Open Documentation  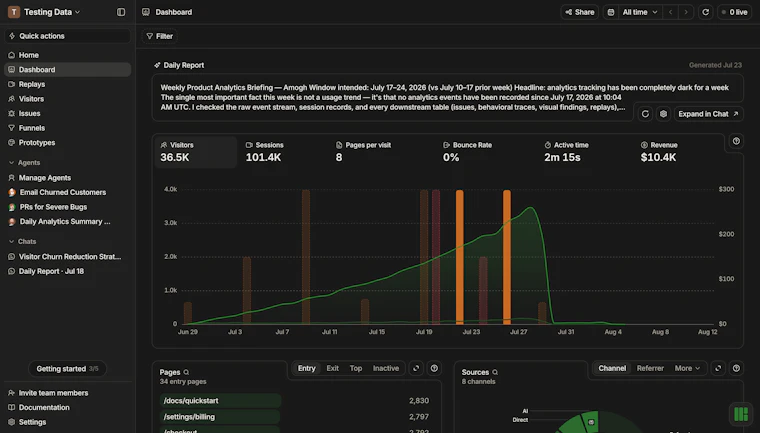(x=67, y=408)
